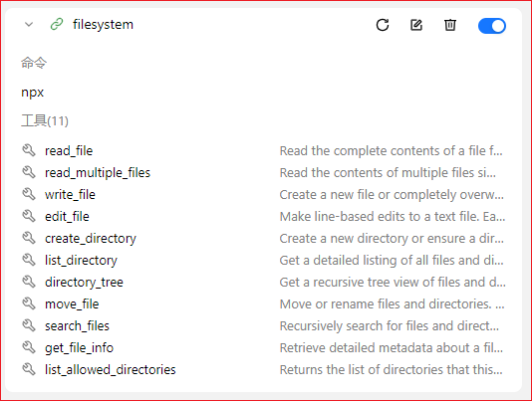Collapse the filesystem section chevron
The height and width of the screenshot is (401, 532).
point(29,25)
